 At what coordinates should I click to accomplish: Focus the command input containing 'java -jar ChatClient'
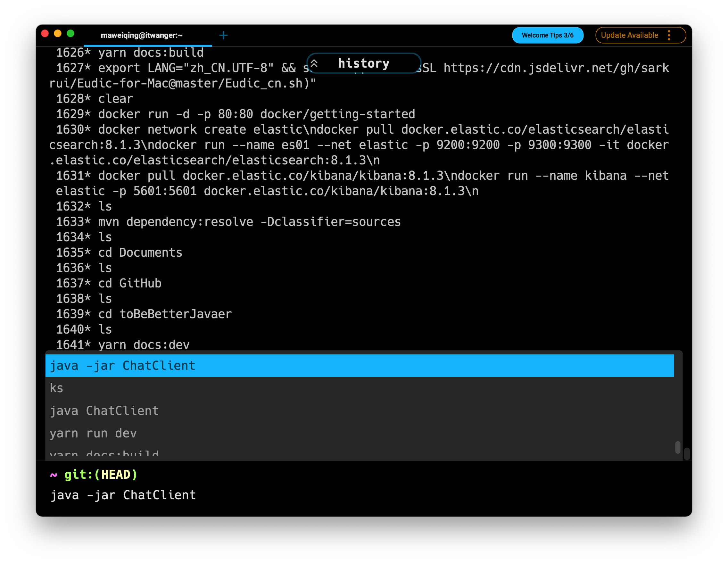pos(123,495)
